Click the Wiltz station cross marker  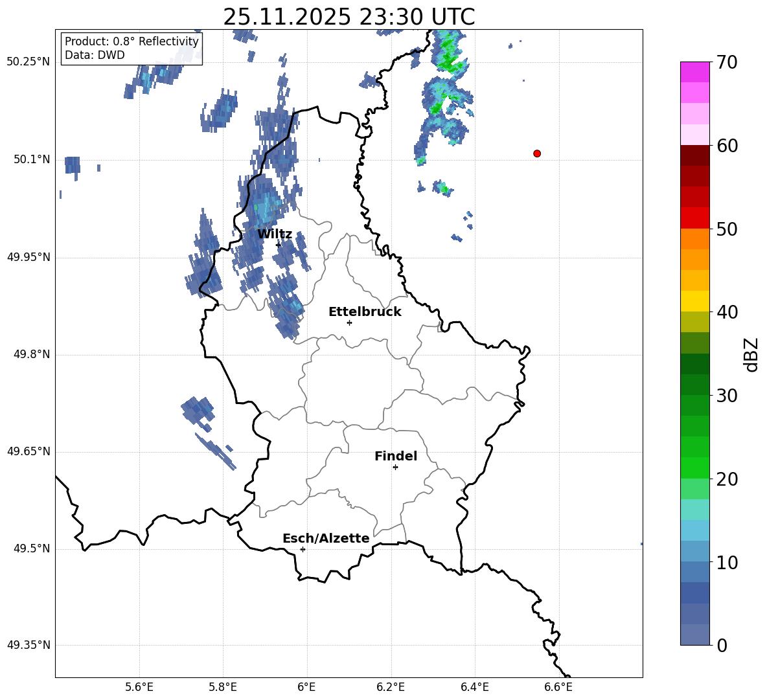279,245
